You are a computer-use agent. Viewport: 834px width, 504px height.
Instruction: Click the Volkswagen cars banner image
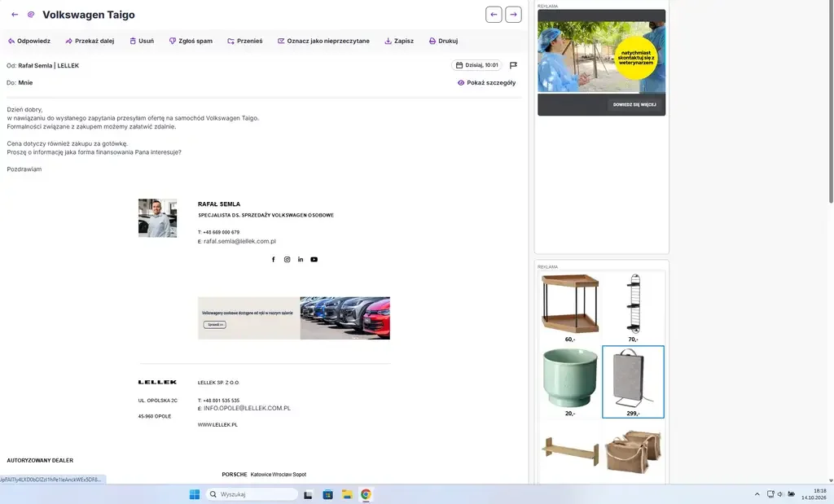click(293, 318)
